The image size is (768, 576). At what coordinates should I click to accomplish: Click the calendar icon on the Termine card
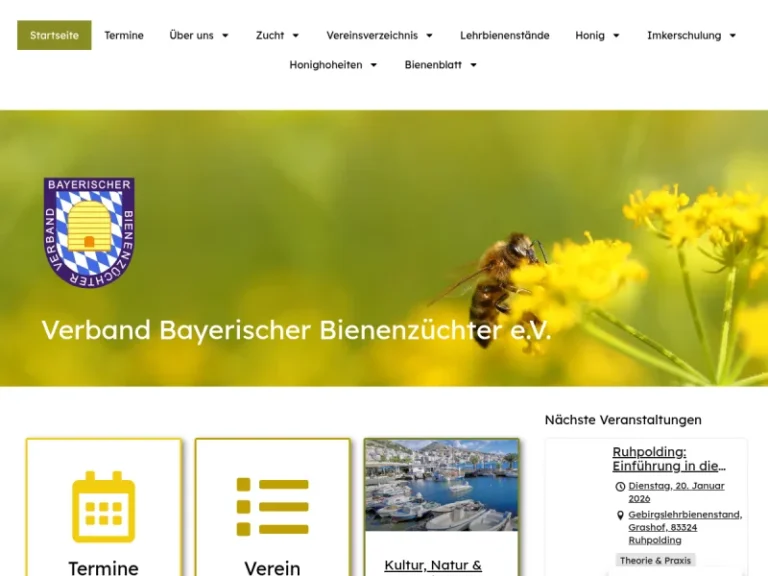[x=103, y=507]
